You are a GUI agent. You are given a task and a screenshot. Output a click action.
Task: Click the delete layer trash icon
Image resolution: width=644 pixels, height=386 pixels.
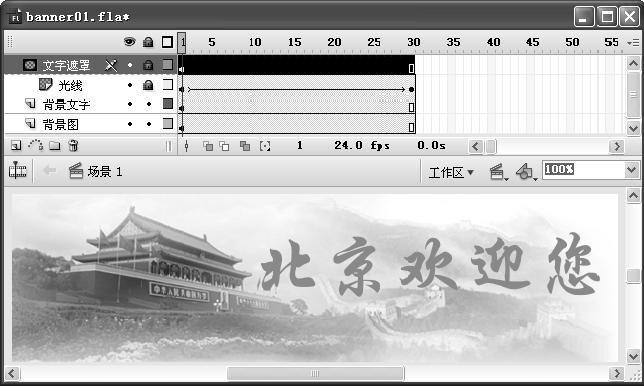pyautogui.click(x=73, y=145)
